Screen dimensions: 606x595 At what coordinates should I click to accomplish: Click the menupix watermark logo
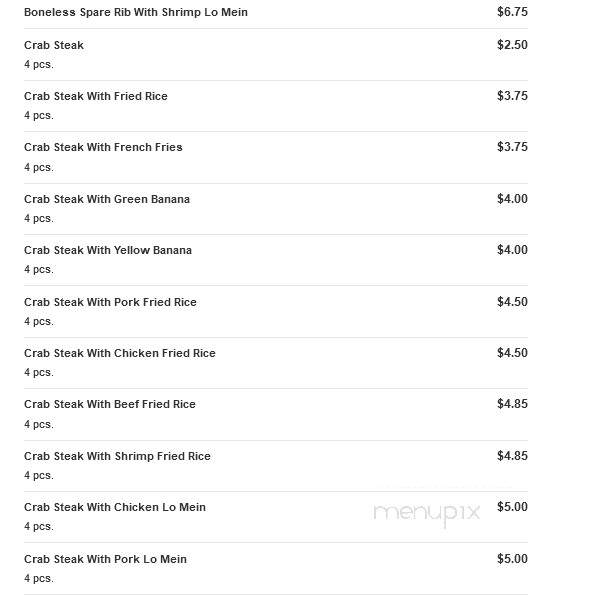pos(427,514)
